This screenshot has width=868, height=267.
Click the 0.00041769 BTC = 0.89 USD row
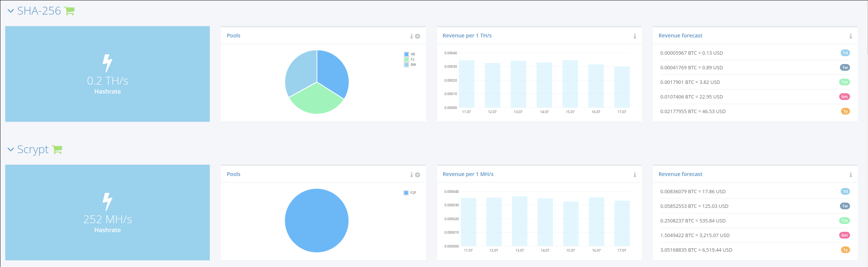(x=755, y=67)
